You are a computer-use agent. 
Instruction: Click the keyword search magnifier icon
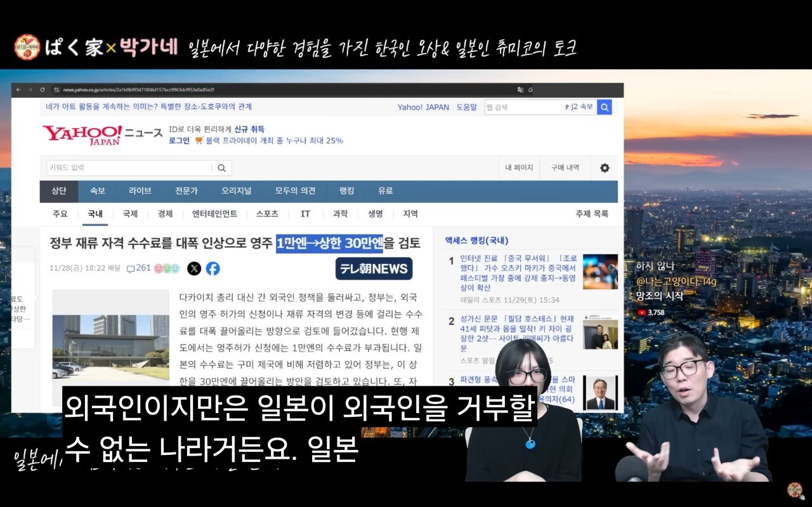[x=221, y=168]
